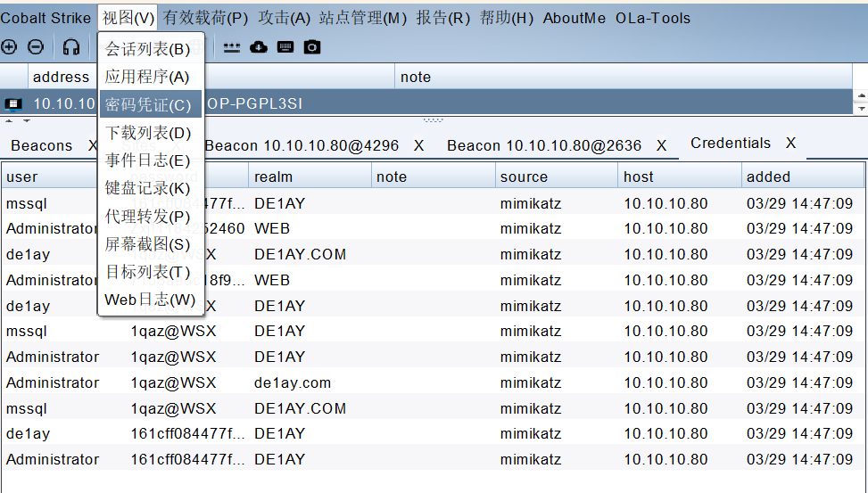Switch to Beacon 10.10.10.80@2636 tab
Screen dimensions: 868x493
[544, 145]
